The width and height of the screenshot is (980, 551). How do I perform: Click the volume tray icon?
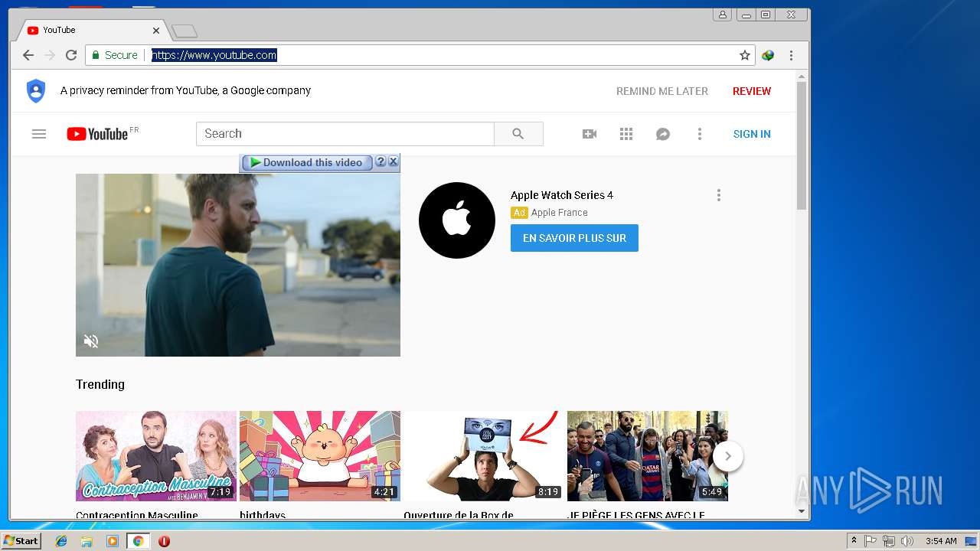point(907,541)
